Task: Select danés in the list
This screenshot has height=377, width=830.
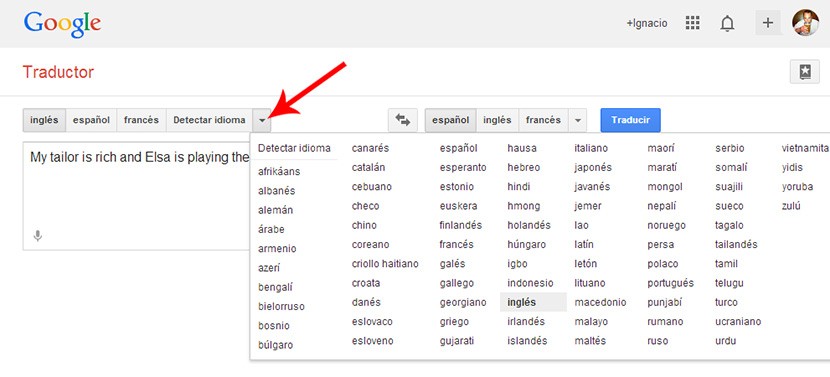Action: coord(366,302)
